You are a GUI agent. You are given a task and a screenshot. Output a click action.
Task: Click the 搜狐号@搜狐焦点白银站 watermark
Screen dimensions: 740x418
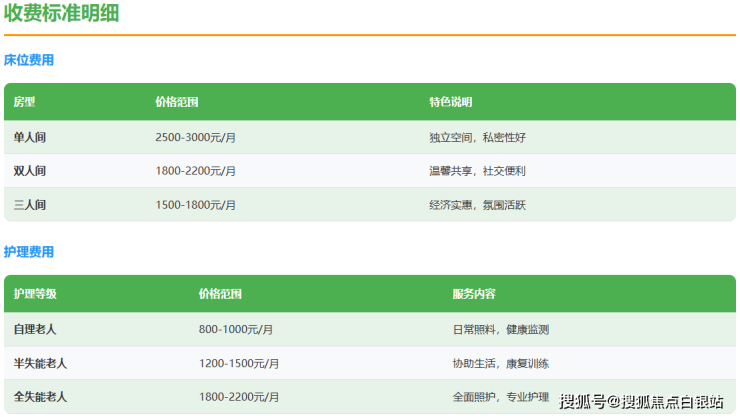click(641, 402)
